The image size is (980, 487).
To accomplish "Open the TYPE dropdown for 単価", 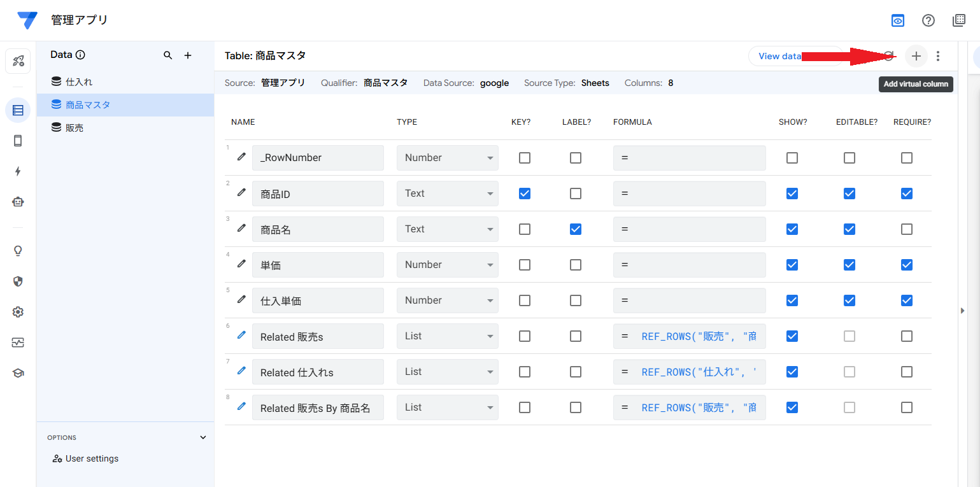I will pos(447,265).
